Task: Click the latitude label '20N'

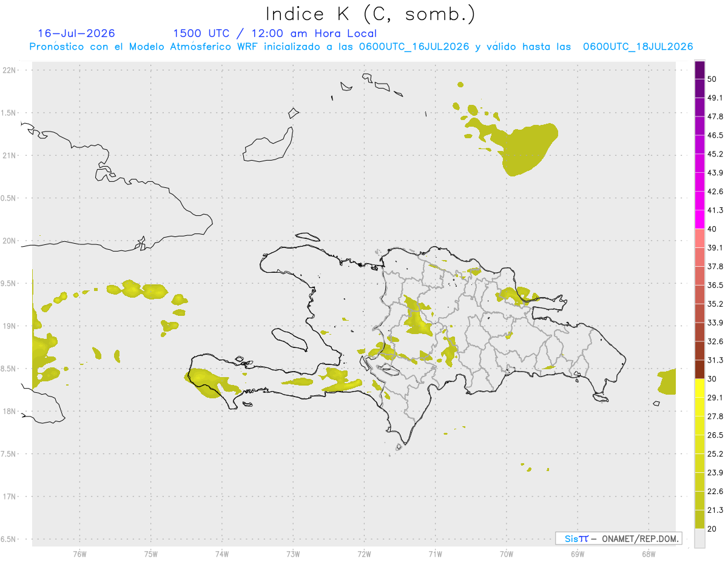Action: click(x=10, y=241)
